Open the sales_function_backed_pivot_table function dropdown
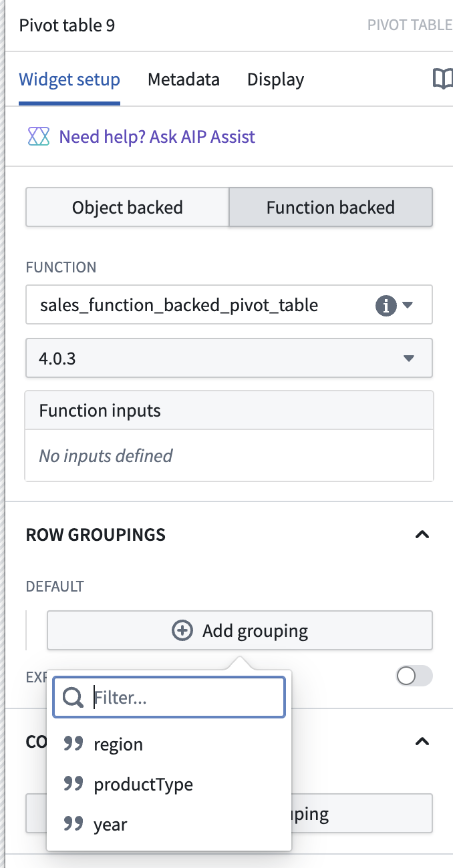This screenshot has width=453, height=868. pyautogui.click(x=229, y=305)
